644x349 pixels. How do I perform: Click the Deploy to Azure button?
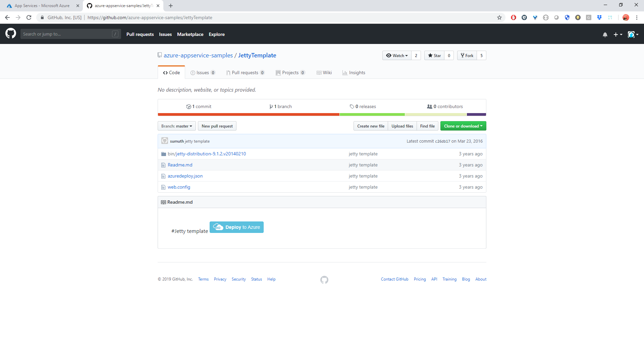pos(236,227)
